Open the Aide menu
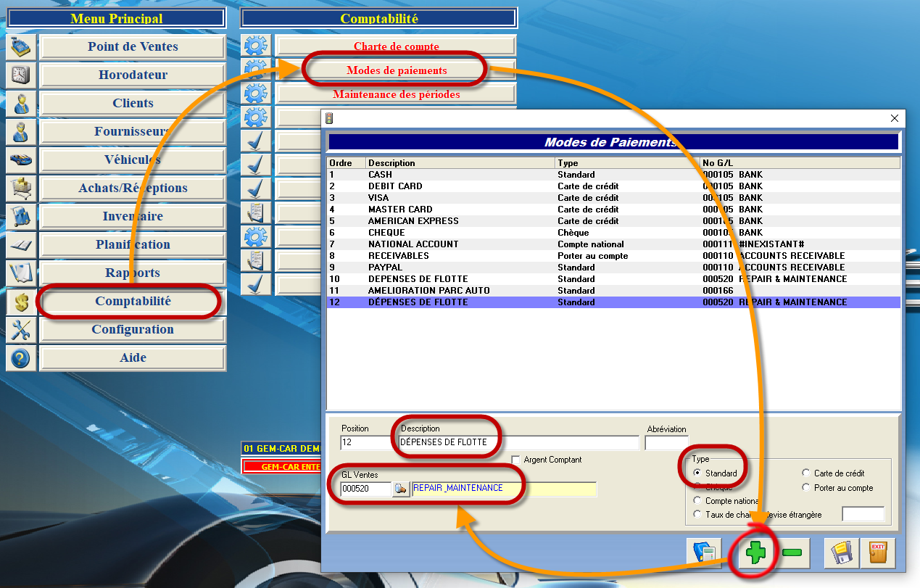Image resolution: width=920 pixels, height=588 pixels. point(133,357)
